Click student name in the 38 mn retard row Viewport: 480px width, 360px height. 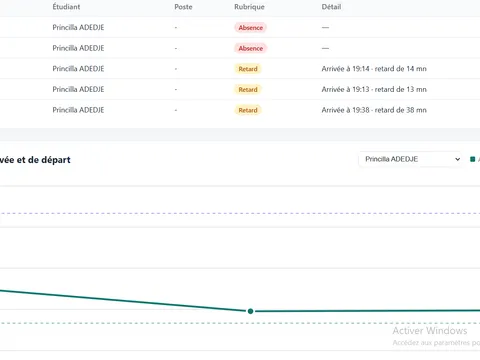(78, 110)
